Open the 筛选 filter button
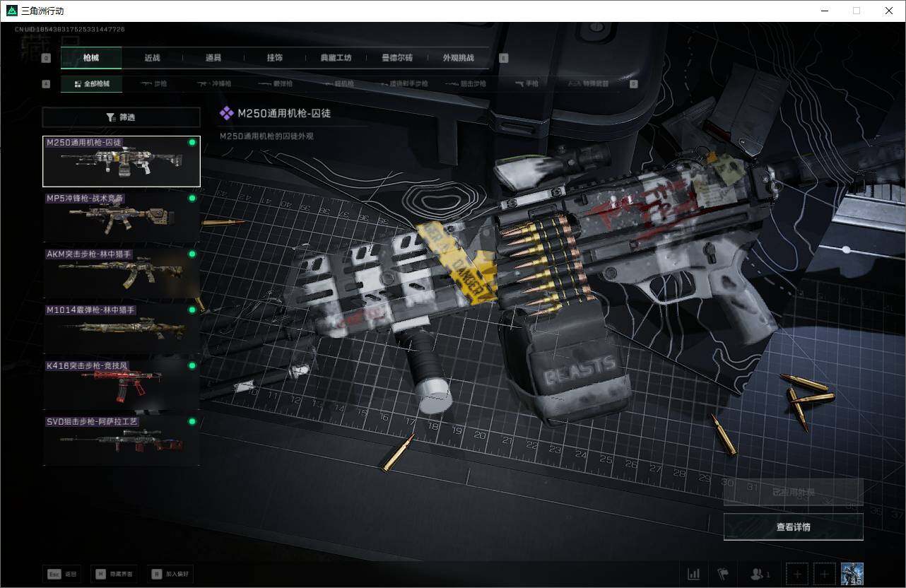906x588 pixels. [x=122, y=117]
